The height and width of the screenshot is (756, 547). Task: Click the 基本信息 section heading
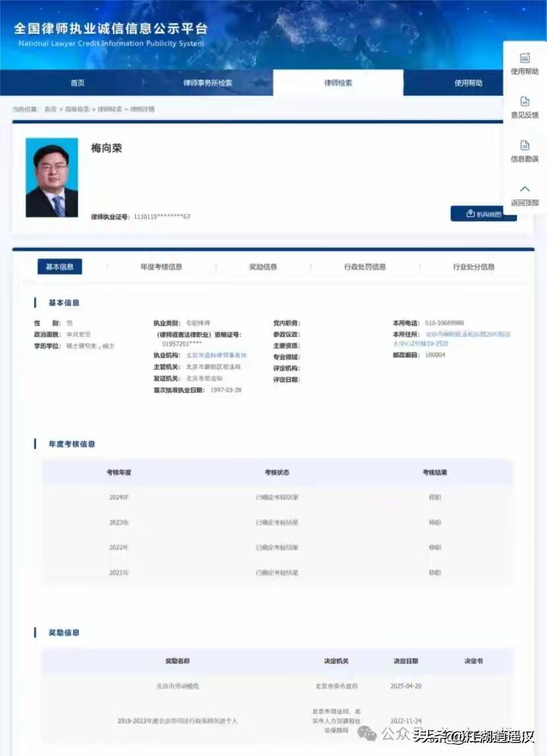64,303
